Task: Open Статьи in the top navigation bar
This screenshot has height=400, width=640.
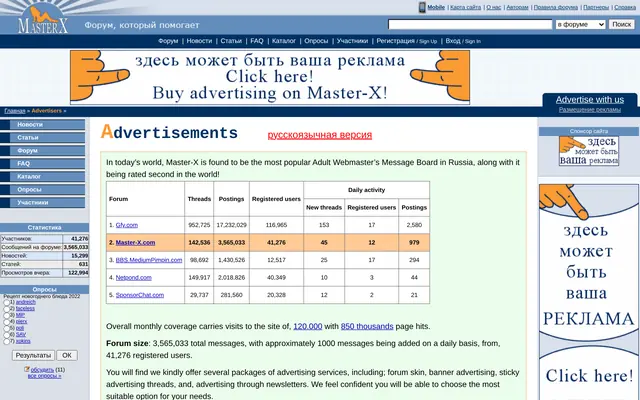Action: point(231,41)
